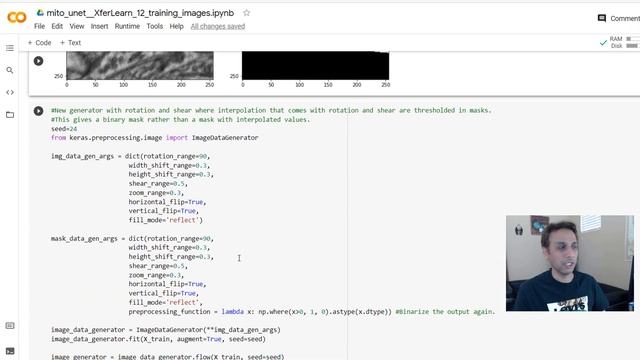Image resolution: width=640 pixels, height=360 pixels.
Task: Click the image_data_generator.fit line
Action: pyautogui.click(x=158, y=339)
